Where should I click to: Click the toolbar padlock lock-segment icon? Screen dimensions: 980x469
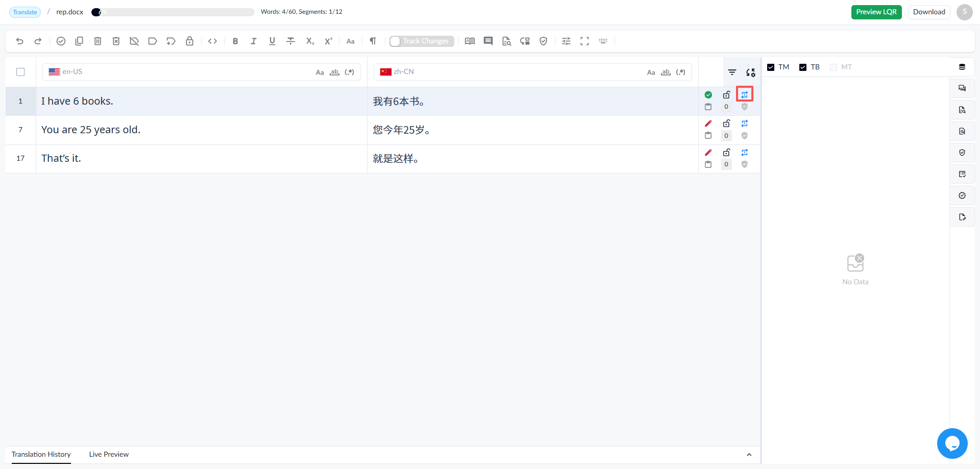[x=189, y=41]
